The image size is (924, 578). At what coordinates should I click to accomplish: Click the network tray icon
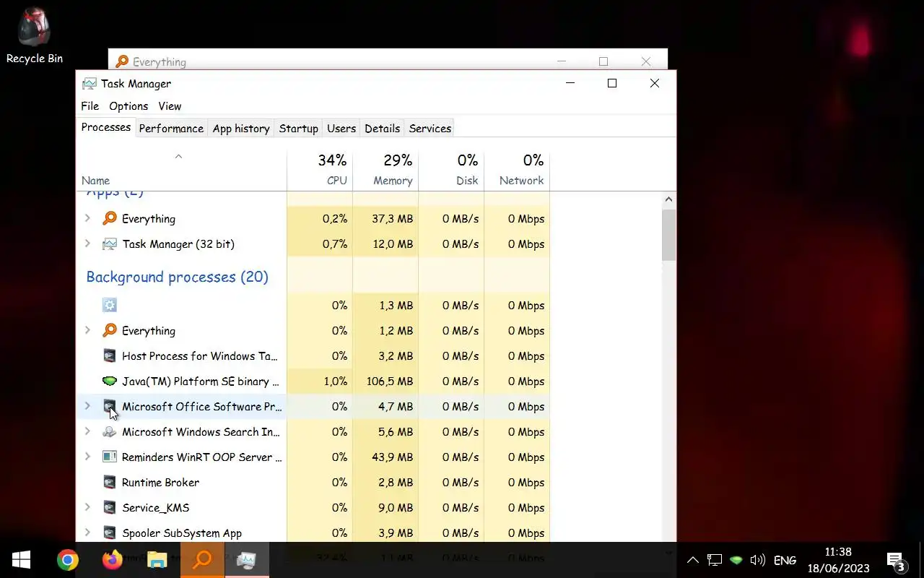(x=714, y=560)
